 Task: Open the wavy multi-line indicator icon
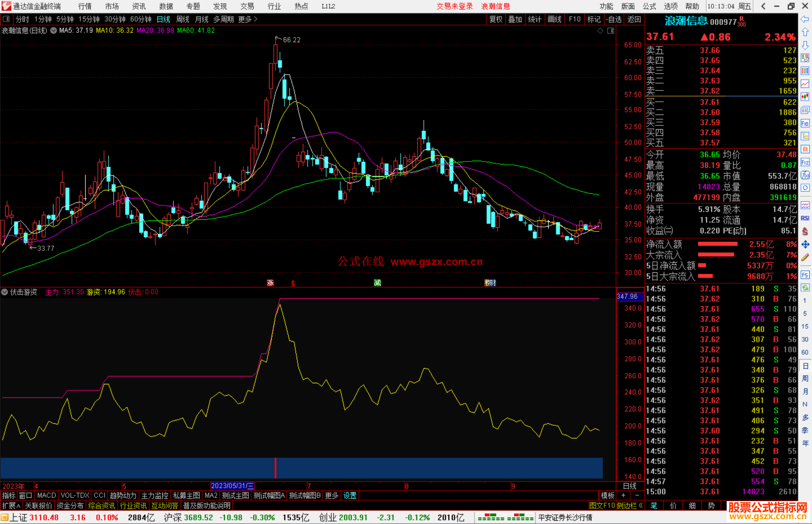[805, 205]
